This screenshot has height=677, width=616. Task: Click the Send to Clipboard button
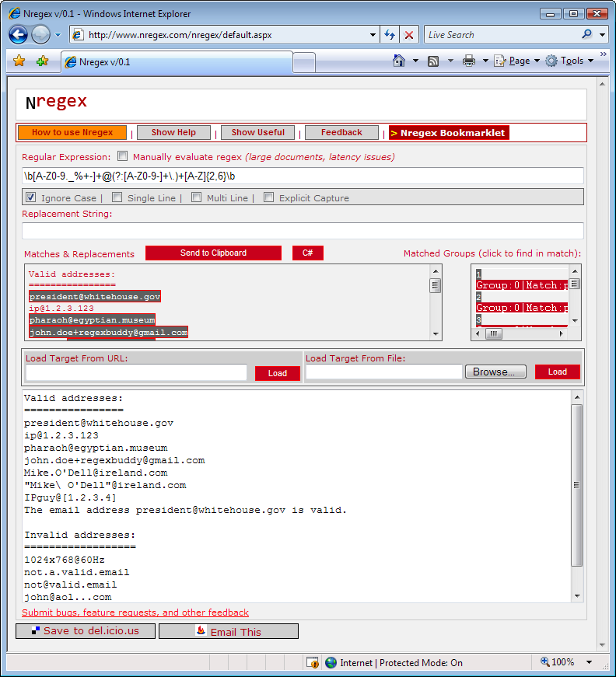[213, 253]
